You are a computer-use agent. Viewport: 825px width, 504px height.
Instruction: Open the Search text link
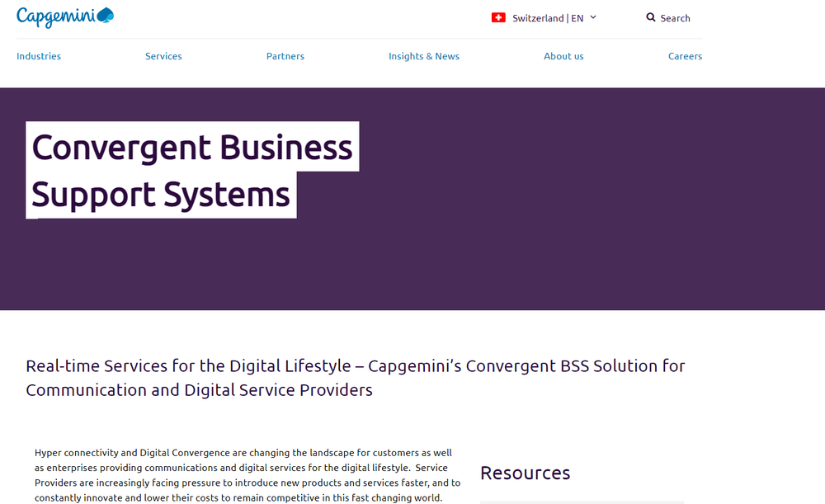(x=675, y=18)
